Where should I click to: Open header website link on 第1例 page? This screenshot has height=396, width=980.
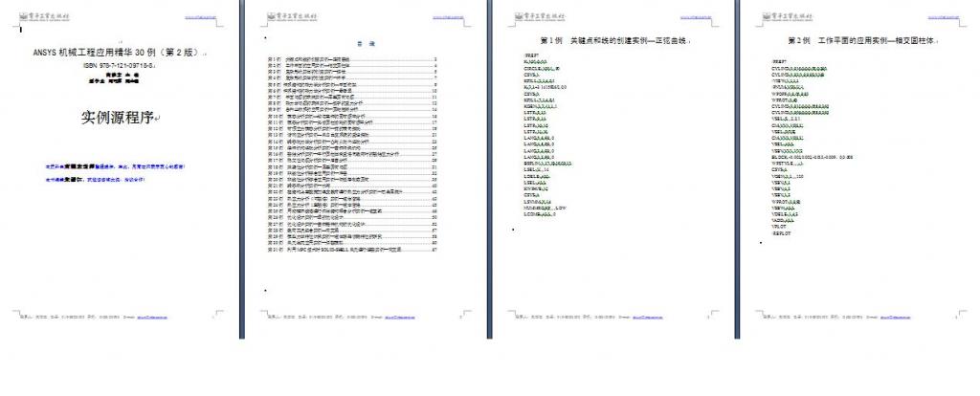tap(694, 17)
